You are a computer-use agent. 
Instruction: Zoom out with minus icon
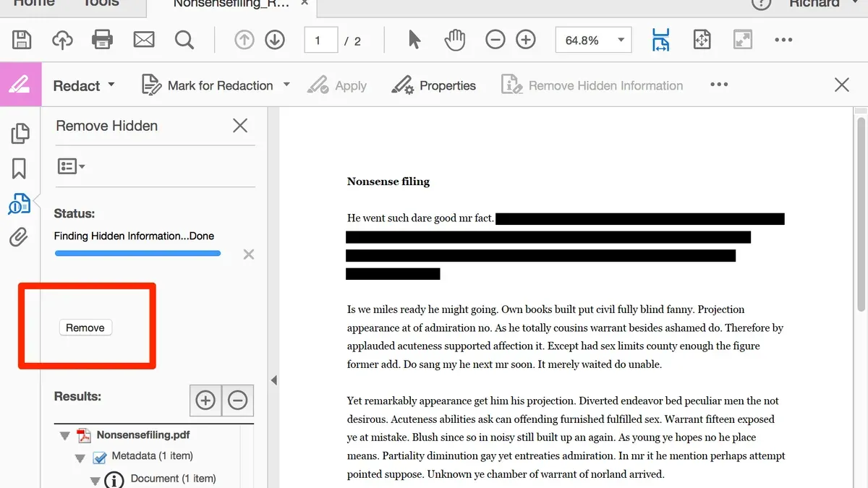[495, 40]
